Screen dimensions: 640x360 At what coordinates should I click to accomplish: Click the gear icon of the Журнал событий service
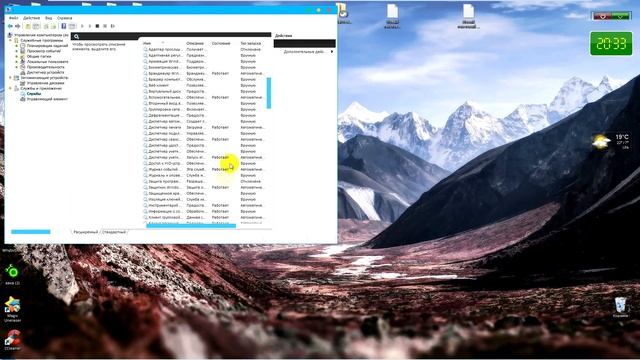click(145, 169)
